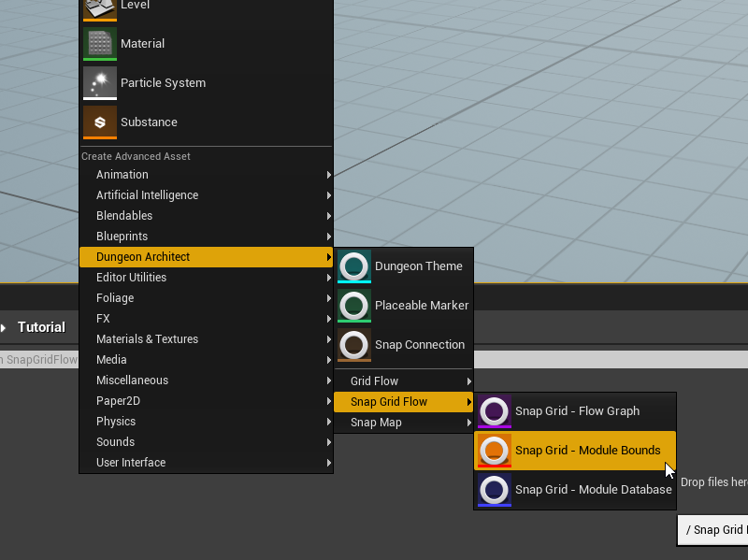
Task: Expand the Blendables submenu arrow
Action: (x=329, y=216)
